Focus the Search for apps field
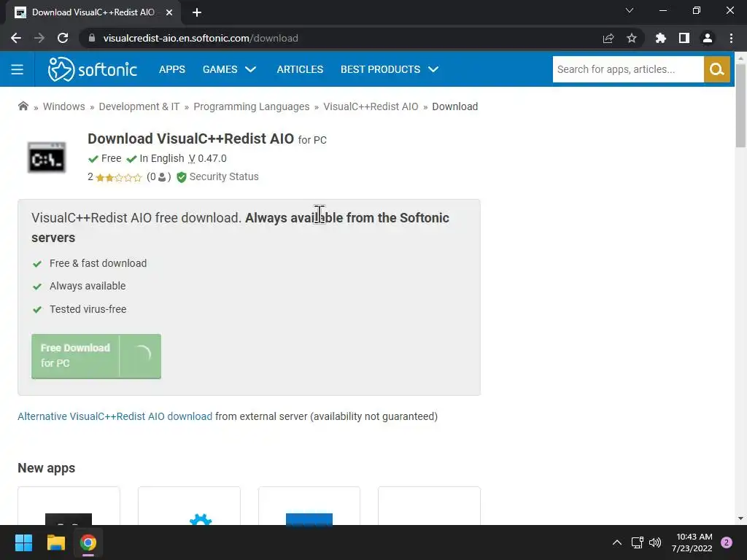Viewport: 747px width, 560px height. click(x=628, y=69)
